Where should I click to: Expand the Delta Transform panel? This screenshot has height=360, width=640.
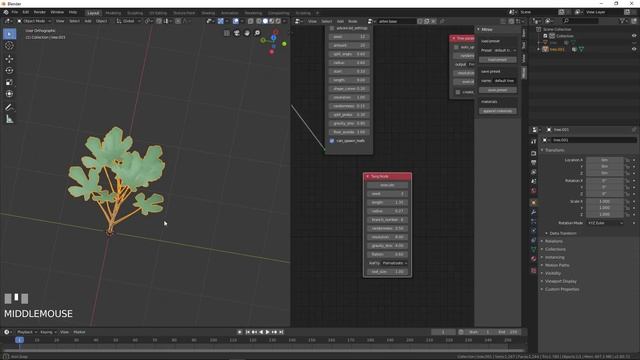[x=563, y=233]
